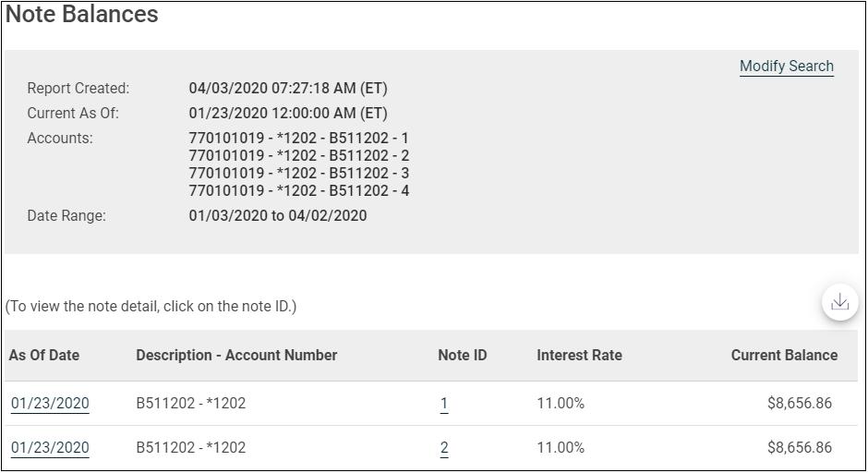Image resolution: width=868 pixels, height=473 pixels.
Task: Click the second row's B511202 - *1202 description
Action: coord(191,448)
